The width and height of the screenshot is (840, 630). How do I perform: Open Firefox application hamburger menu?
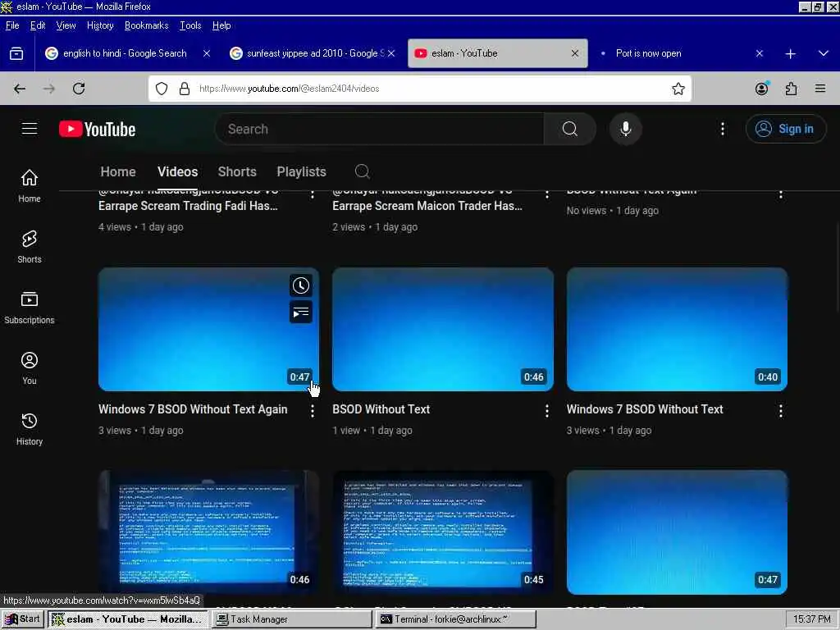coord(819,89)
